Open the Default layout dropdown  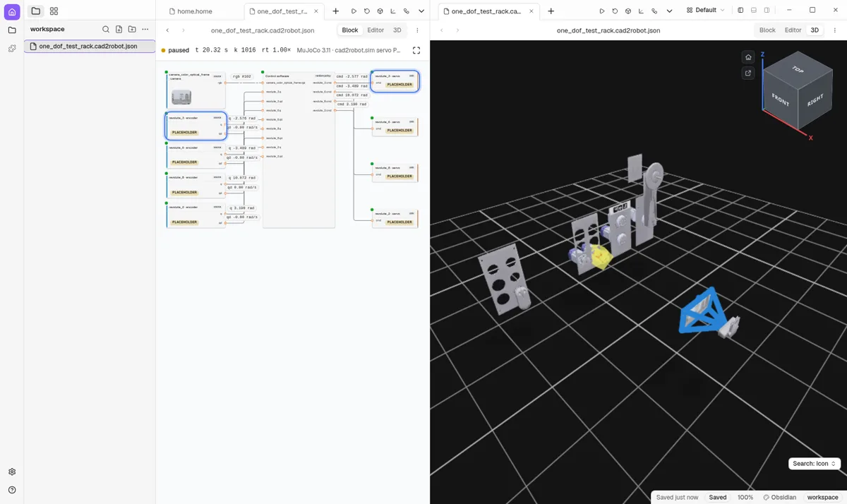point(706,11)
